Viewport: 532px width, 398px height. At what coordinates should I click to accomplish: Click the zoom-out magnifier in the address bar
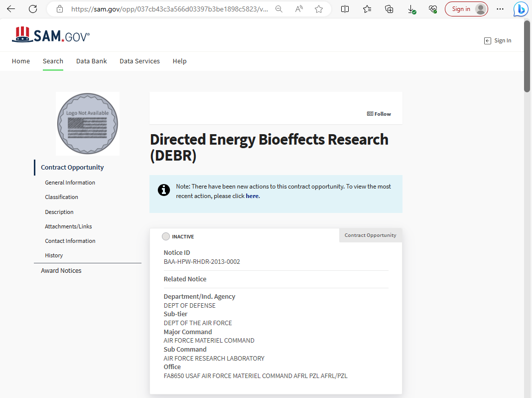pyautogui.click(x=279, y=8)
